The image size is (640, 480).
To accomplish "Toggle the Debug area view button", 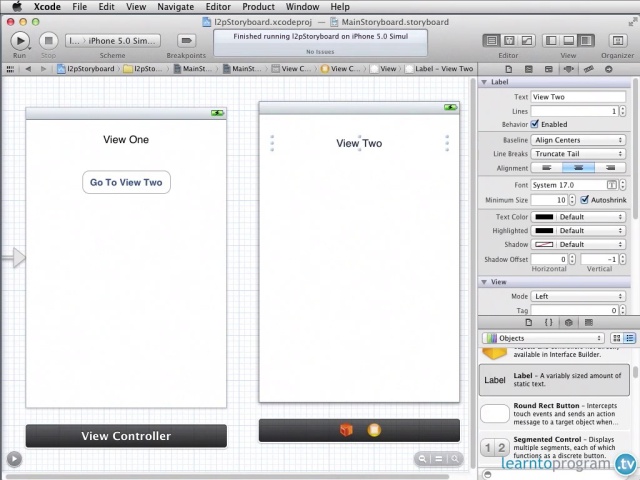I will click(x=569, y=40).
